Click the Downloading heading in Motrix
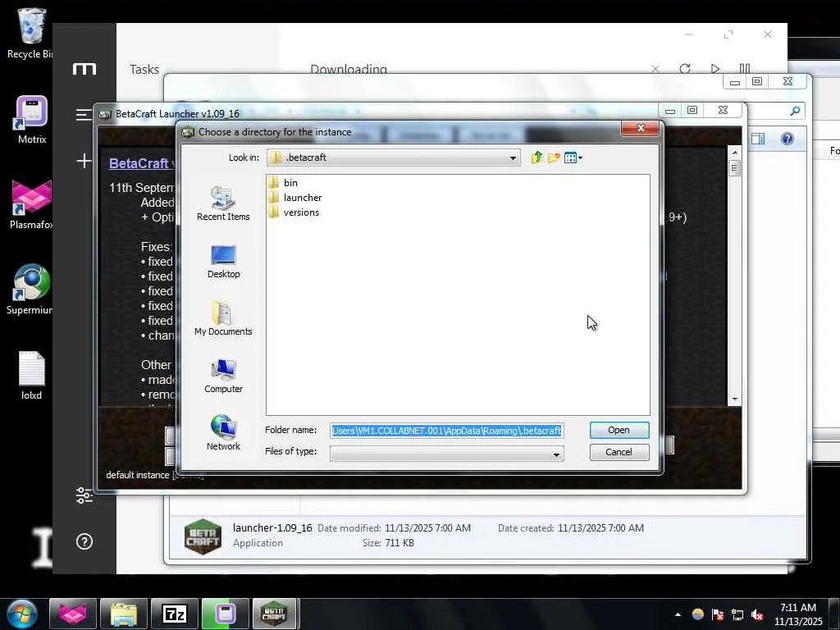Image resolution: width=840 pixels, height=630 pixels. tap(348, 69)
